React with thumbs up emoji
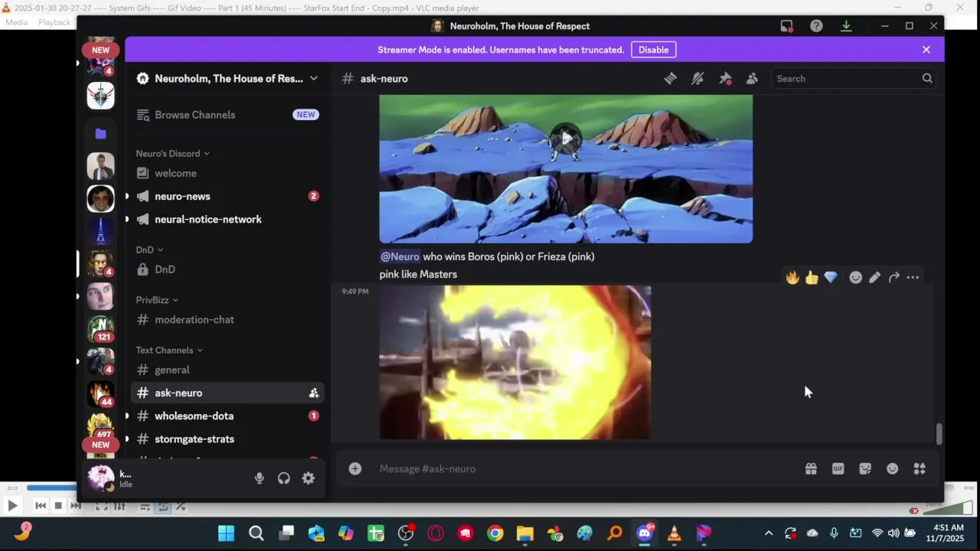Screen dimensions: 980x551 pos(812,277)
